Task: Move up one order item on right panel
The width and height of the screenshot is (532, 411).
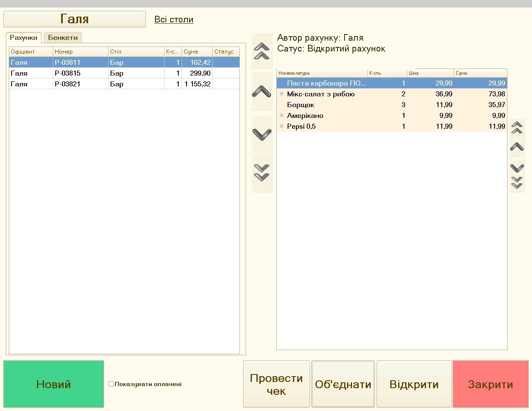Action: [x=517, y=147]
